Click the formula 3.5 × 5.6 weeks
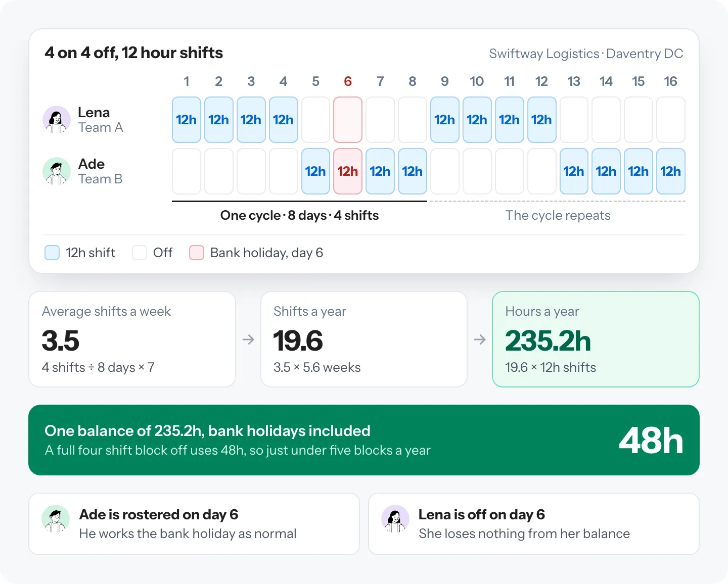 click(317, 367)
